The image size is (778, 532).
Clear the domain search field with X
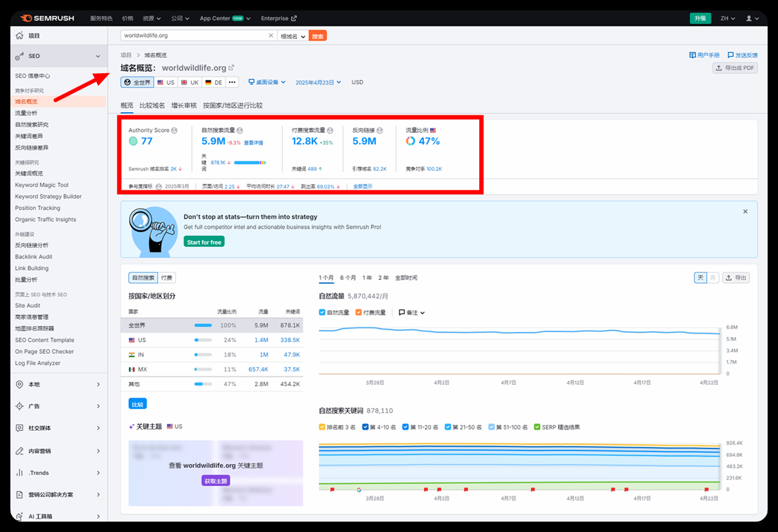[x=271, y=36]
